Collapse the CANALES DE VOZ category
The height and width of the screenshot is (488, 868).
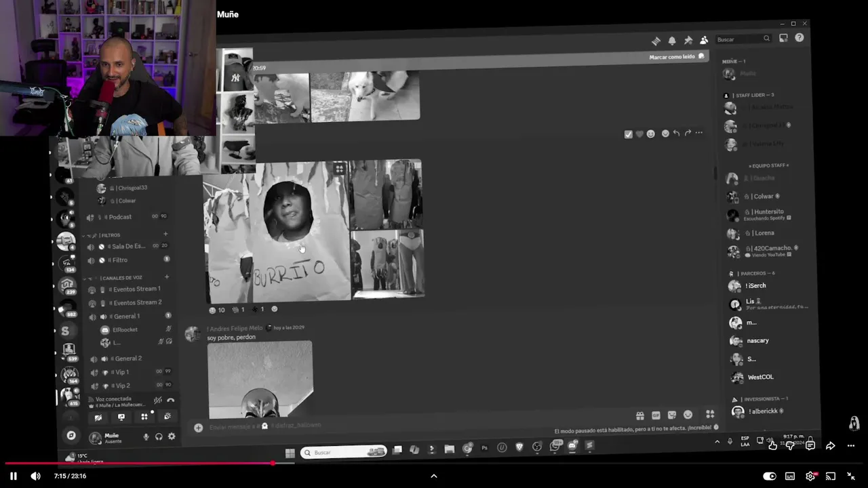click(113, 278)
